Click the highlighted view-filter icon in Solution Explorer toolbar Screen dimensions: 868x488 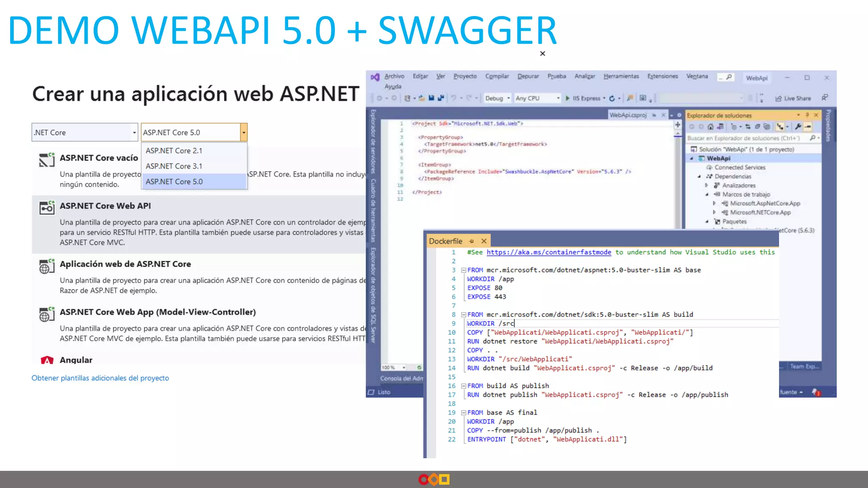pos(780,127)
